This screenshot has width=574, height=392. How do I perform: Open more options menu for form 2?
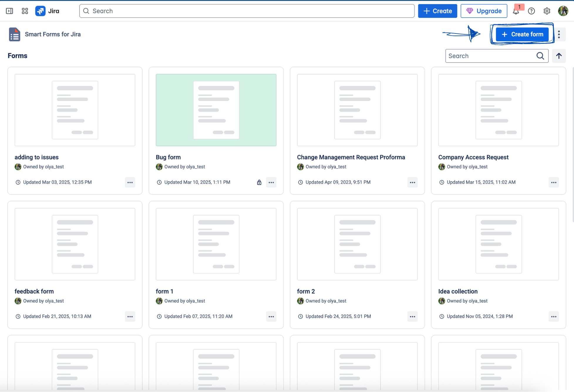413,317
